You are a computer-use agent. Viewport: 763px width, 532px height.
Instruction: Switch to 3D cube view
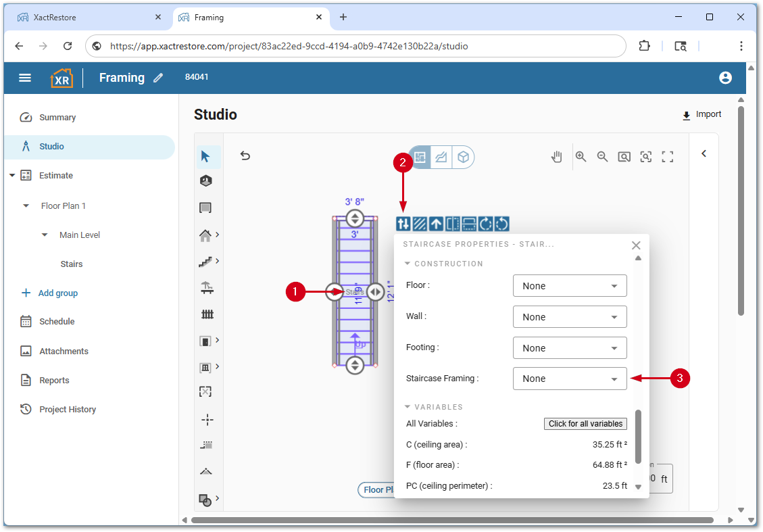463,157
